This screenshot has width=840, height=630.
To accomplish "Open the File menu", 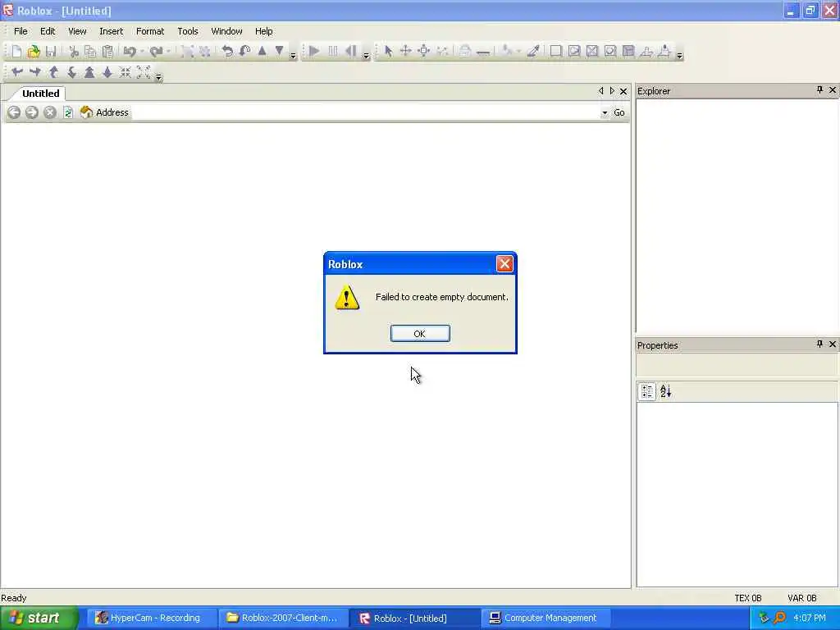I will (x=21, y=31).
